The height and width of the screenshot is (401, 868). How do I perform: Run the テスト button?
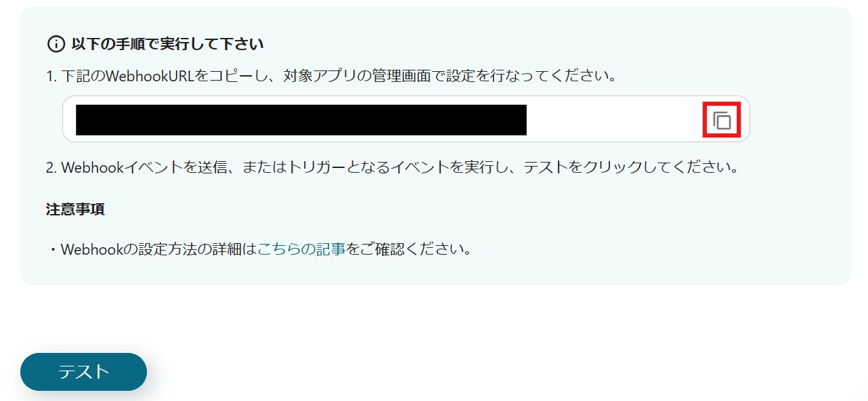point(83,372)
